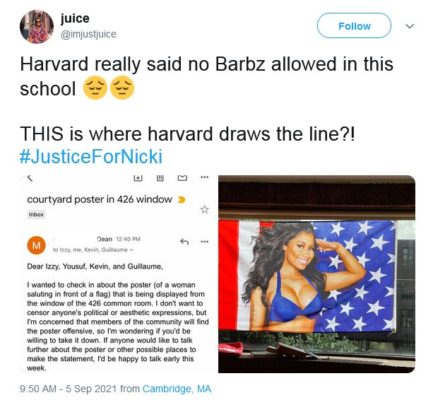Click the reply arrow on Dean's message
Image resolution: width=433 pixels, height=400 pixels.
pyautogui.click(x=185, y=242)
